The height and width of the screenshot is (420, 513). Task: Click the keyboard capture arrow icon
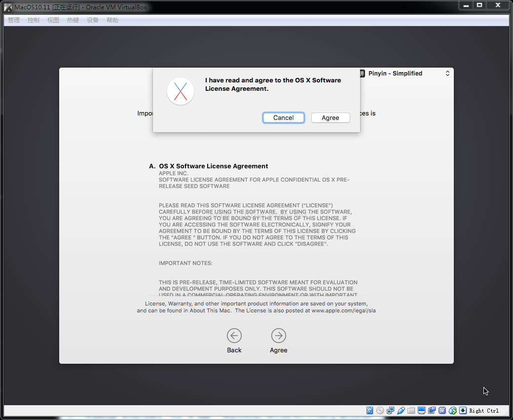pos(463,411)
